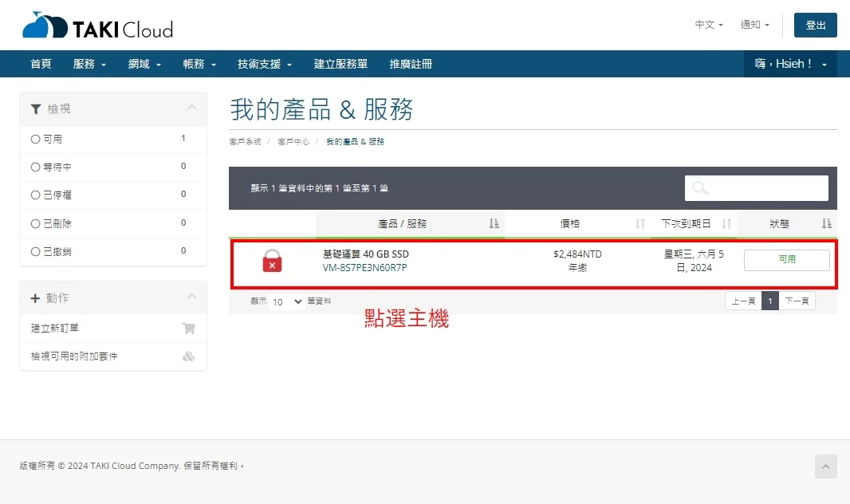Screen dimensions: 850x504
Task: Collapse the 動作 panel chevron
Action: (x=191, y=297)
